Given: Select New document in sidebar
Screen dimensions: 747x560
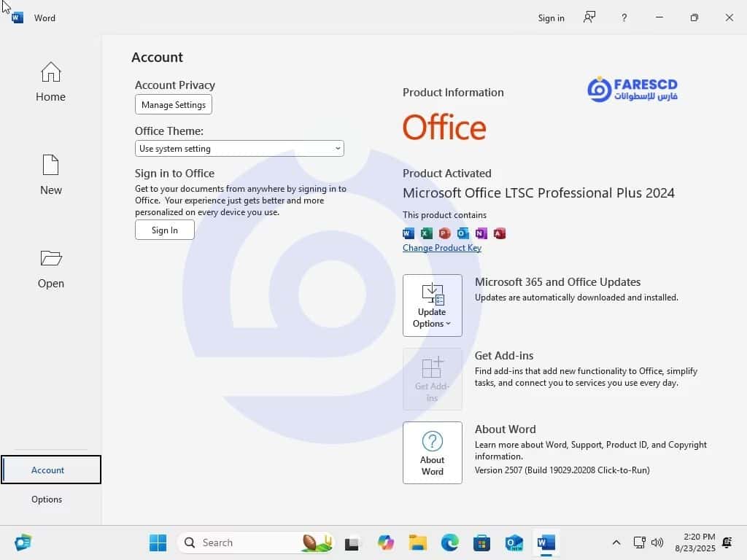Looking at the screenshot, I should 50,175.
